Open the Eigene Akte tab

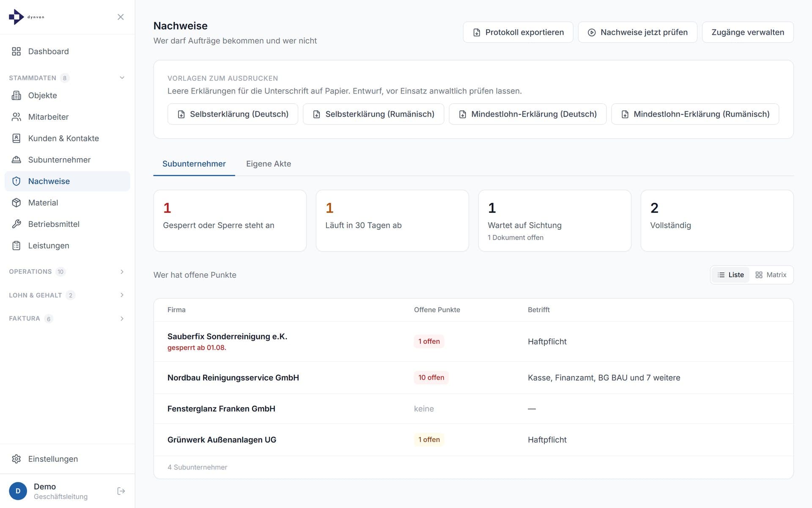(x=269, y=164)
